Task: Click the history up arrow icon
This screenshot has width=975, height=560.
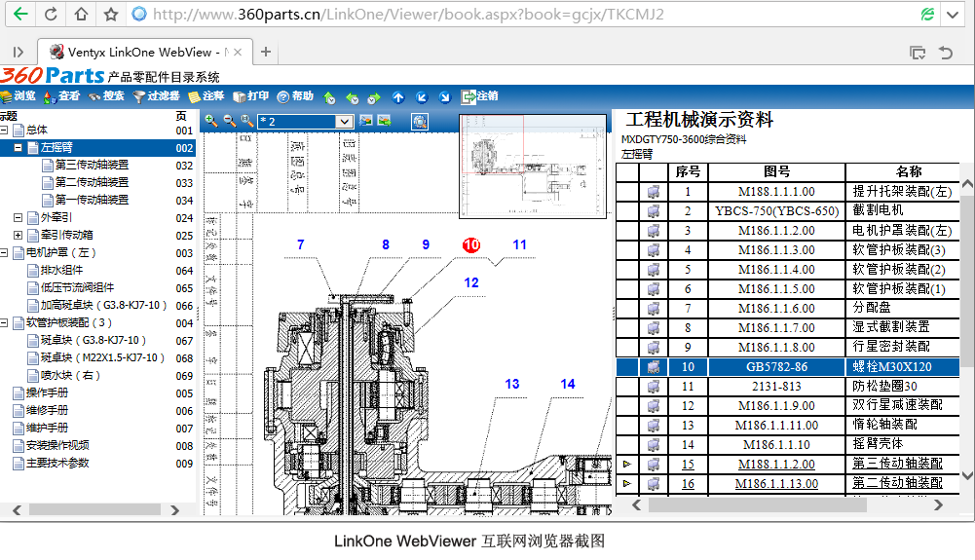Action: coord(329,97)
